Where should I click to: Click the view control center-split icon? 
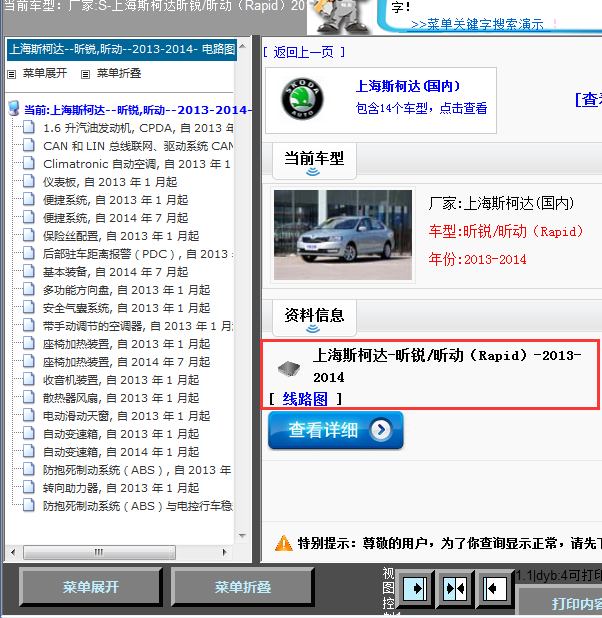pyautogui.click(x=455, y=588)
